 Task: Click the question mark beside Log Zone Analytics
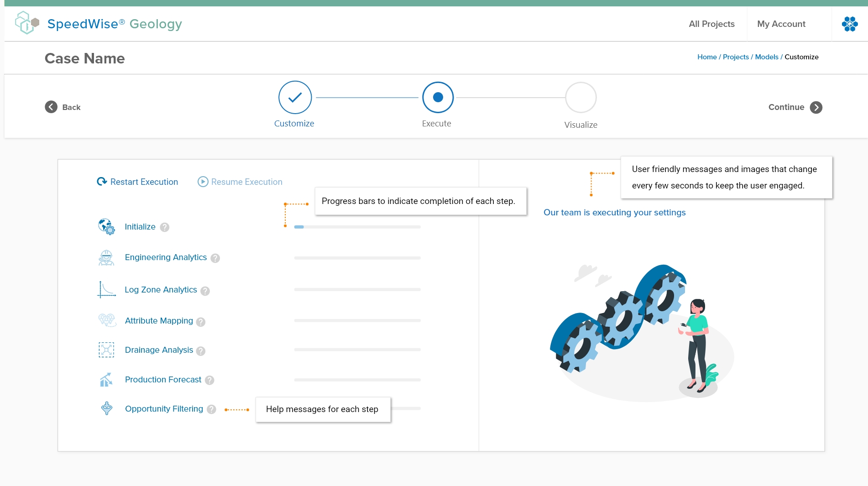[x=205, y=291]
